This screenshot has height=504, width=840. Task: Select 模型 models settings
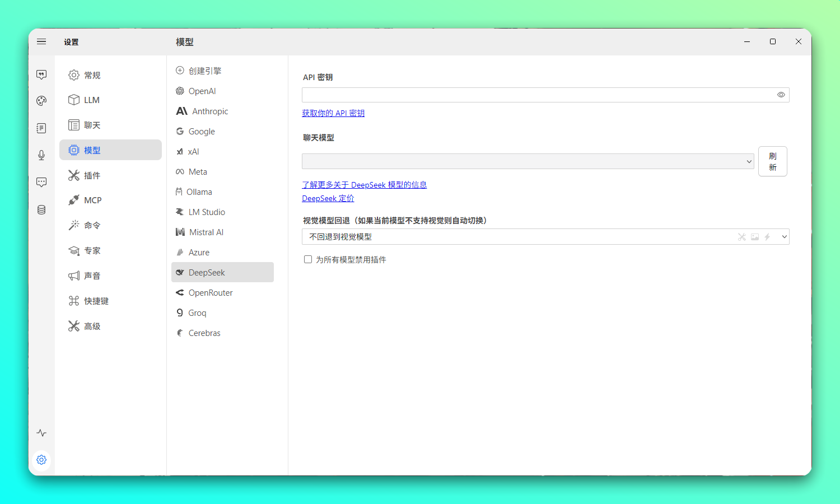(110, 150)
